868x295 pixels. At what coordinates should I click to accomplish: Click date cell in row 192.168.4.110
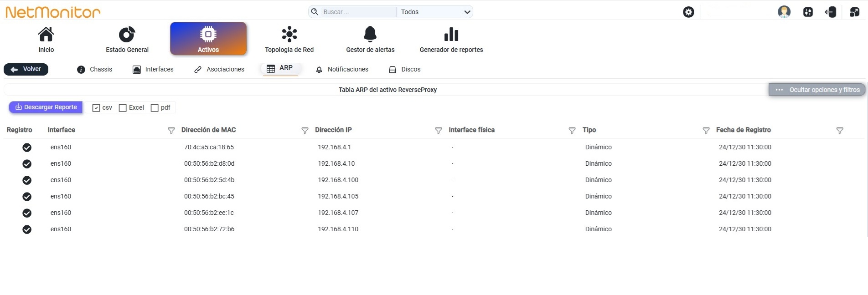coord(745,229)
